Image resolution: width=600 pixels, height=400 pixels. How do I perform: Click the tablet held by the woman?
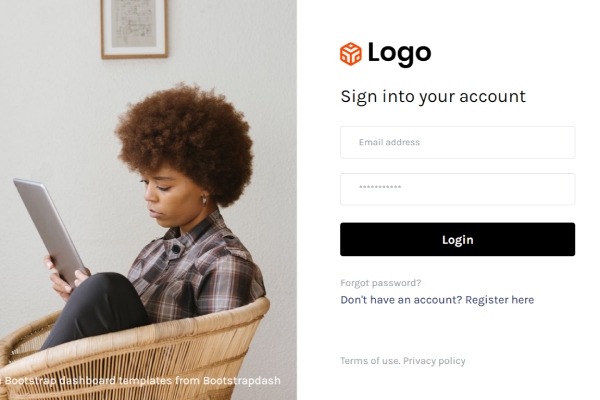(50, 232)
